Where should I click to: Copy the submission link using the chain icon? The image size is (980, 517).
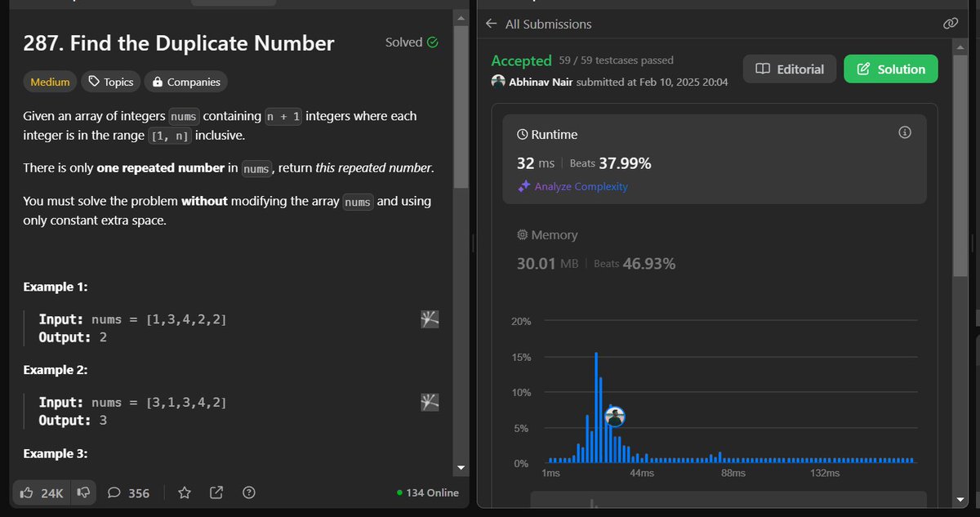tap(951, 24)
